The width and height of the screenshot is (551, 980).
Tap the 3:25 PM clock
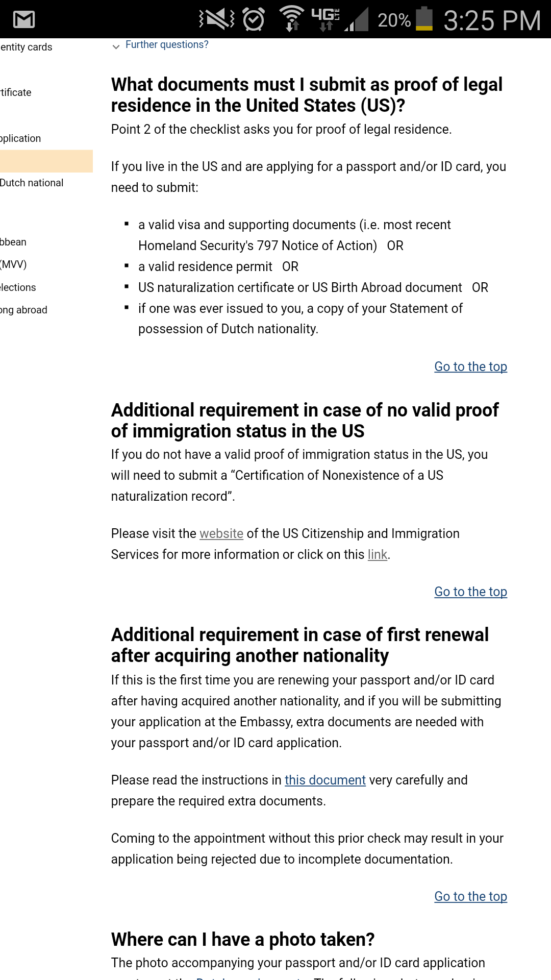click(492, 20)
